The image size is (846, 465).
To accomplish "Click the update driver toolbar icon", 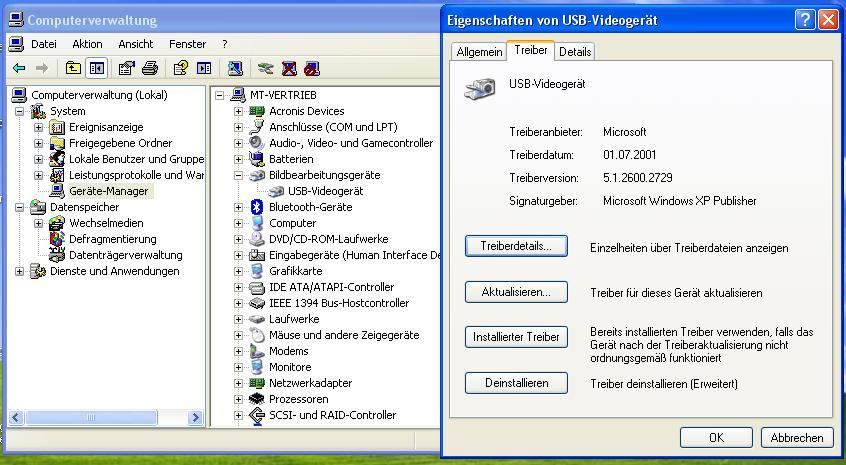I will (x=265, y=68).
